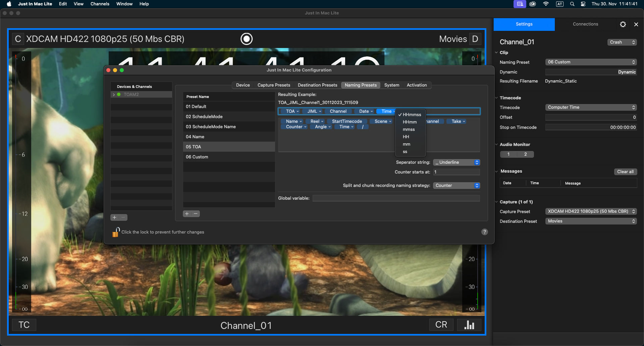The image size is (644, 346).
Task: Add a new naming preset with plus
Action: 187,214
